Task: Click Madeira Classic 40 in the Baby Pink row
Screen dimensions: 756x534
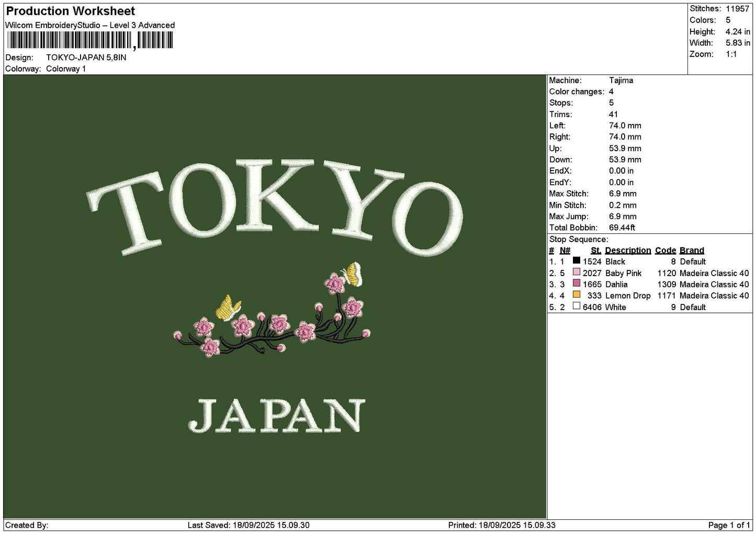Action: [714, 274]
